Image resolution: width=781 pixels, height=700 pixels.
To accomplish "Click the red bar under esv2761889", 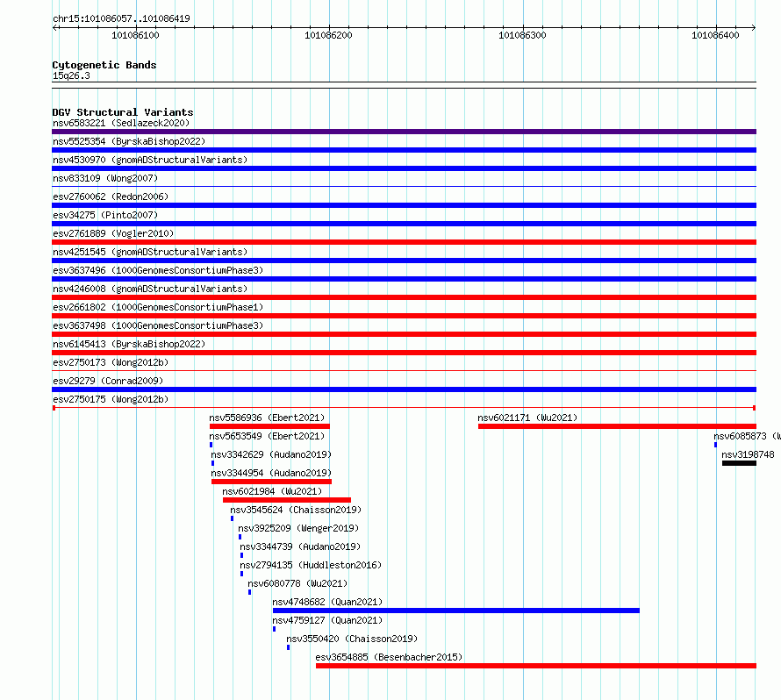I will pyautogui.click(x=404, y=242).
